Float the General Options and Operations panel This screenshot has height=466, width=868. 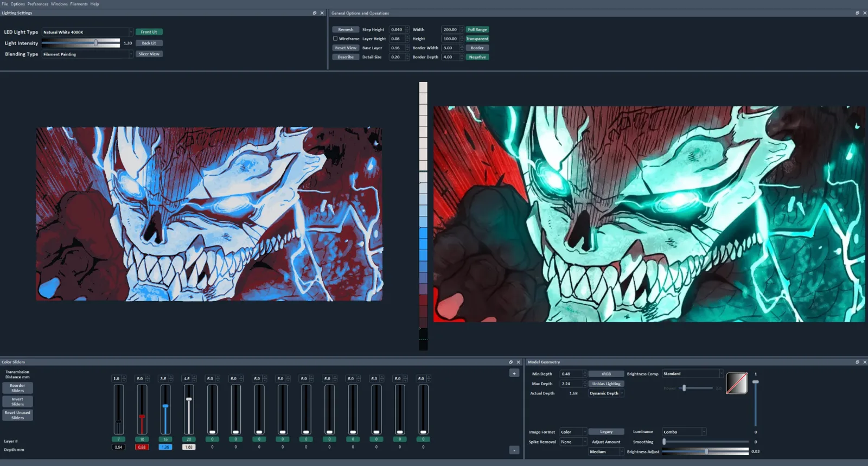[857, 13]
